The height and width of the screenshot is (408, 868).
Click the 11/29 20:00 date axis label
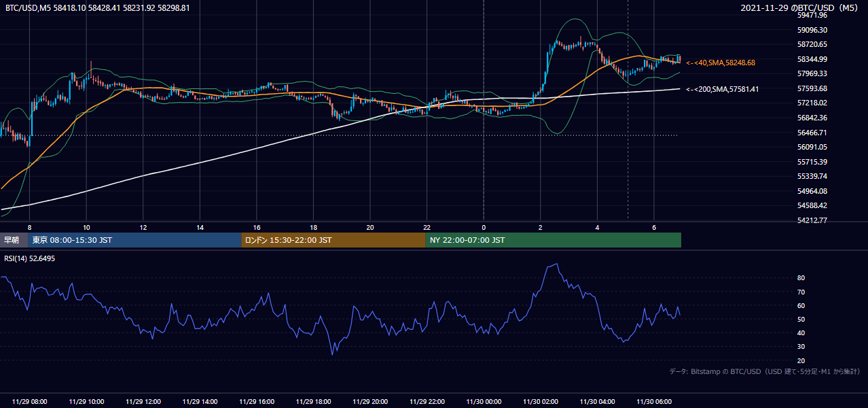[x=370, y=402]
